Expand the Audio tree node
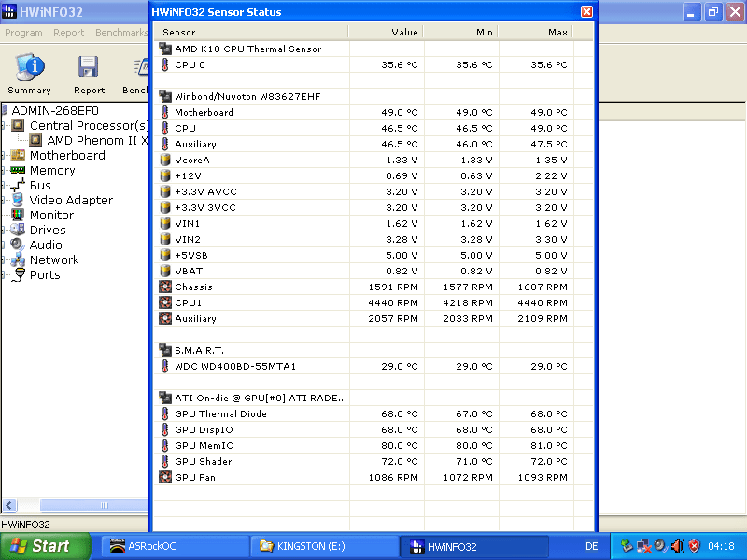The width and height of the screenshot is (747, 560). (4, 245)
